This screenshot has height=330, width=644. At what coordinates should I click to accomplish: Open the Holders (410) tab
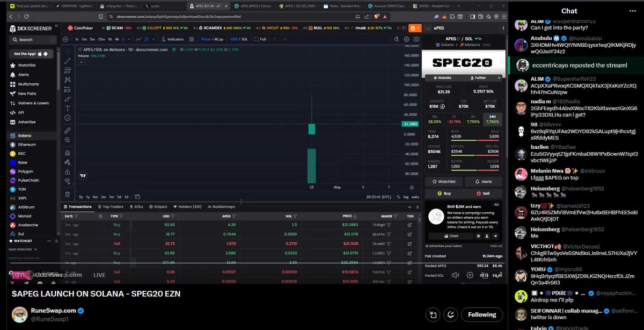point(187,207)
